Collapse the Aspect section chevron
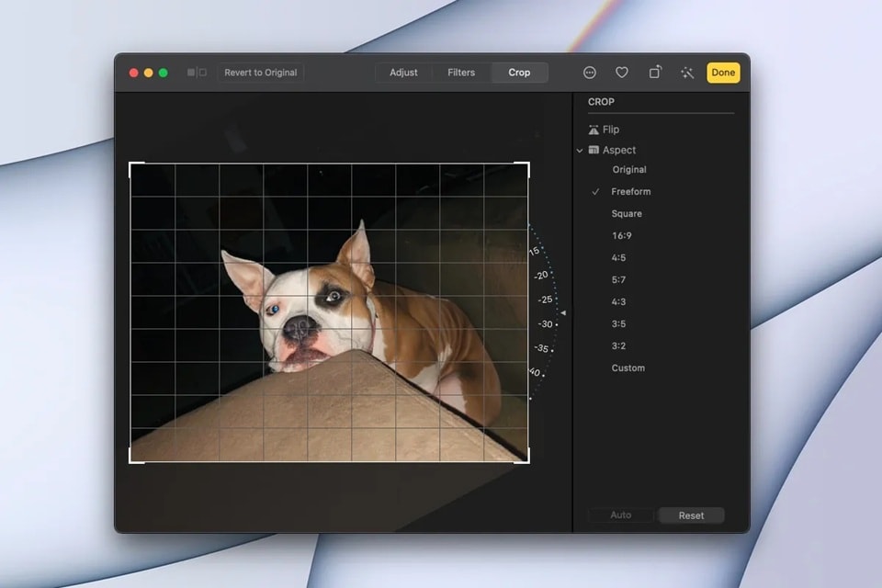 pos(580,151)
